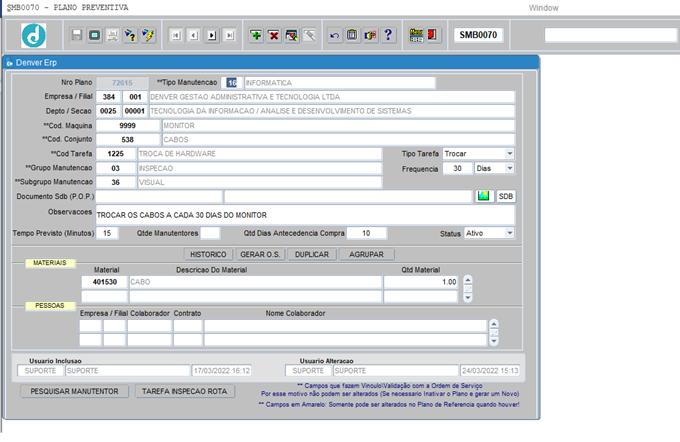This screenshot has height=442, width=680.
Task: Click the Cod. Conjunto field 538
Action: coord(128,140)
